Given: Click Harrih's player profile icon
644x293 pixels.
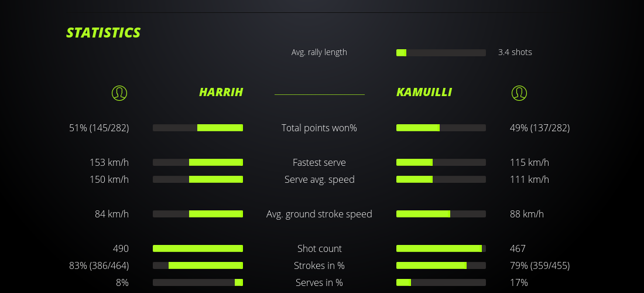Looking at the screenshot, I should (119, 93).
